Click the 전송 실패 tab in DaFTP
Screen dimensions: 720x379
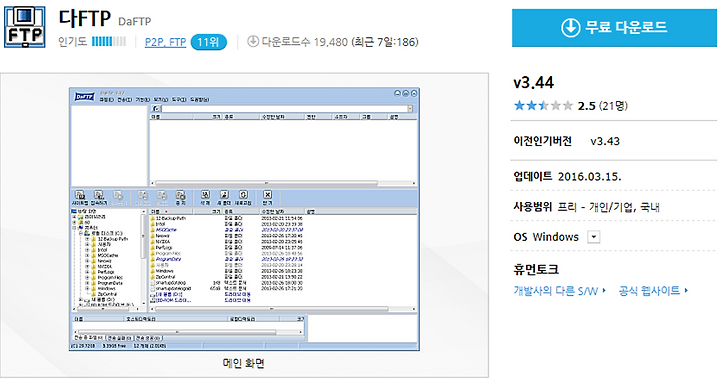click(x=119, y=338)
